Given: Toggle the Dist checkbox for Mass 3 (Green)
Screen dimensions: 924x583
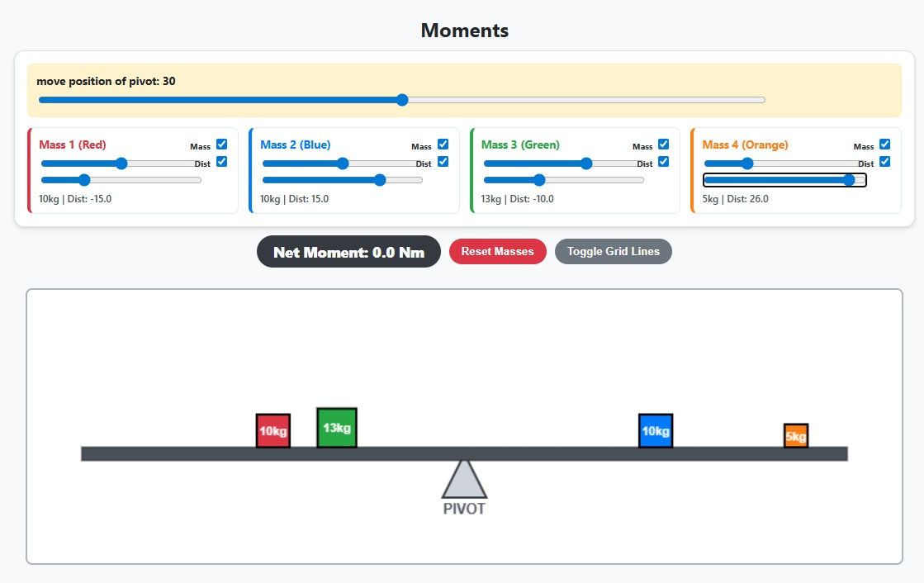Looking at the screenshot, I should (x=664, y=161).
